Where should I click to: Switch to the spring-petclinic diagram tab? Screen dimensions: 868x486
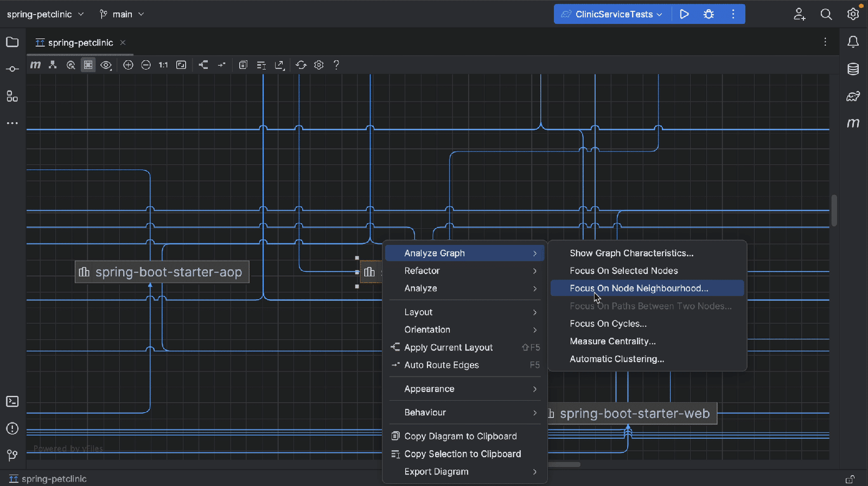80,43
